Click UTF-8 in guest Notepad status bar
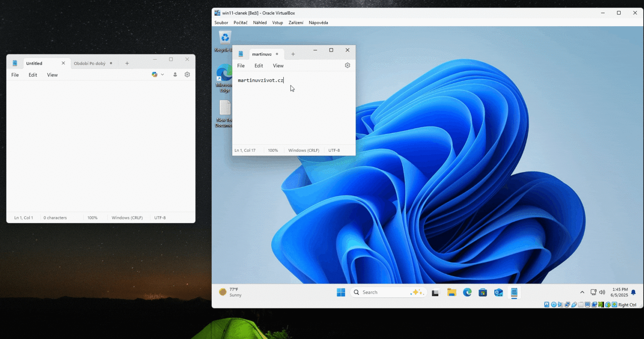 (x=334, y=150)
